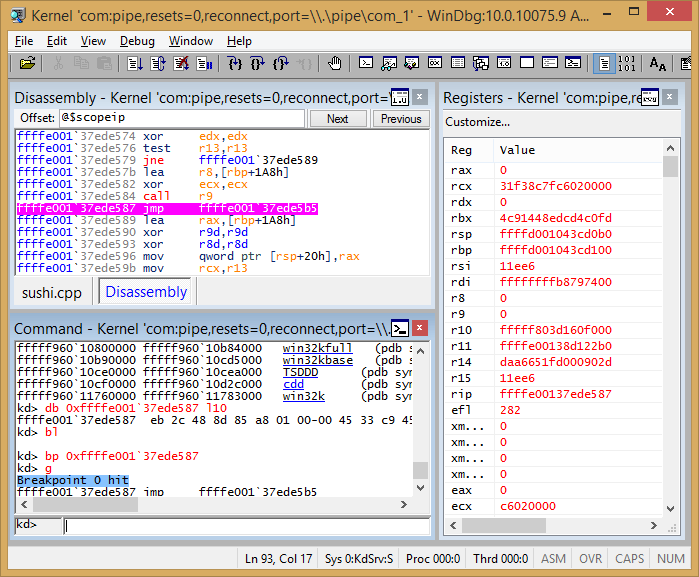Click Customize... in Registers panel
Viewport: 699px width, 577px height.
[x=477, y=122]
